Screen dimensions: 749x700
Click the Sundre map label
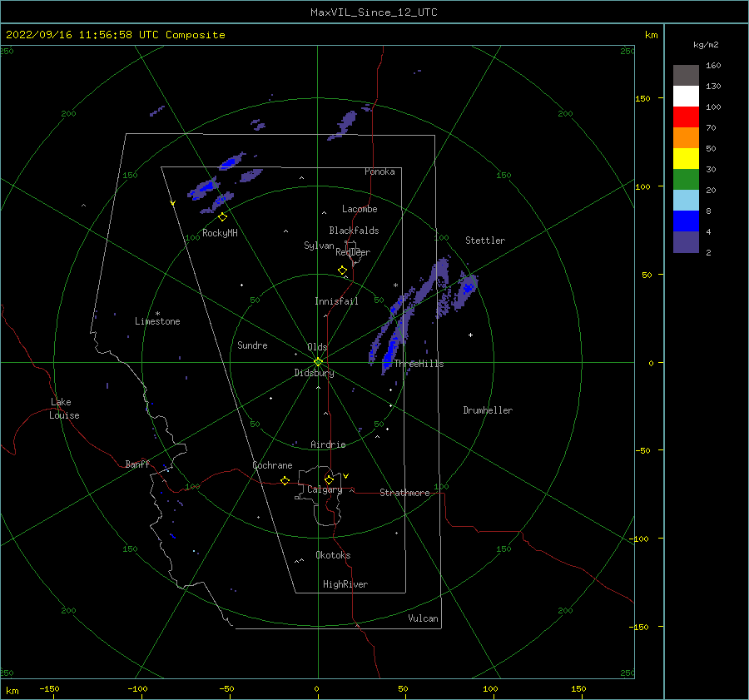[252, 345]
